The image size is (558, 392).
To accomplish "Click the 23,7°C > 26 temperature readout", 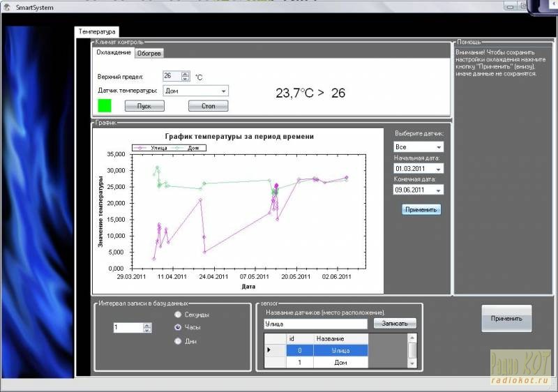I will click(x=310, y=93).
